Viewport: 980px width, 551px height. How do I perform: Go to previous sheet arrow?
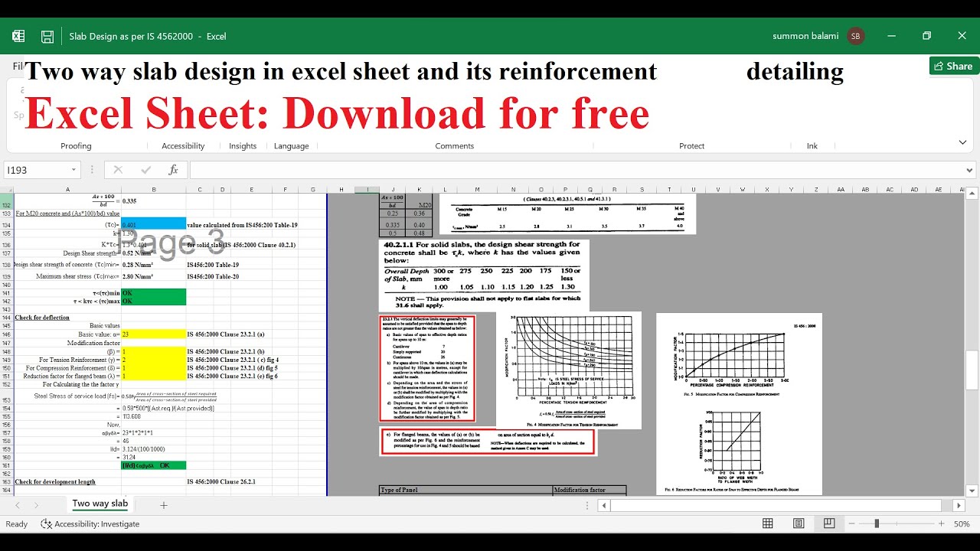point(16,505)
